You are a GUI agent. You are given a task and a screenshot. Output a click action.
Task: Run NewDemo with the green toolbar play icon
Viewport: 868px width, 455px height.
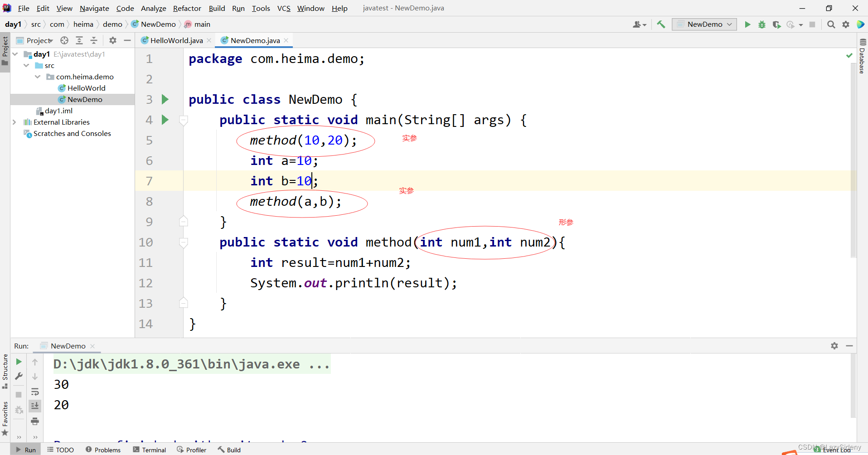click(747, 24)
